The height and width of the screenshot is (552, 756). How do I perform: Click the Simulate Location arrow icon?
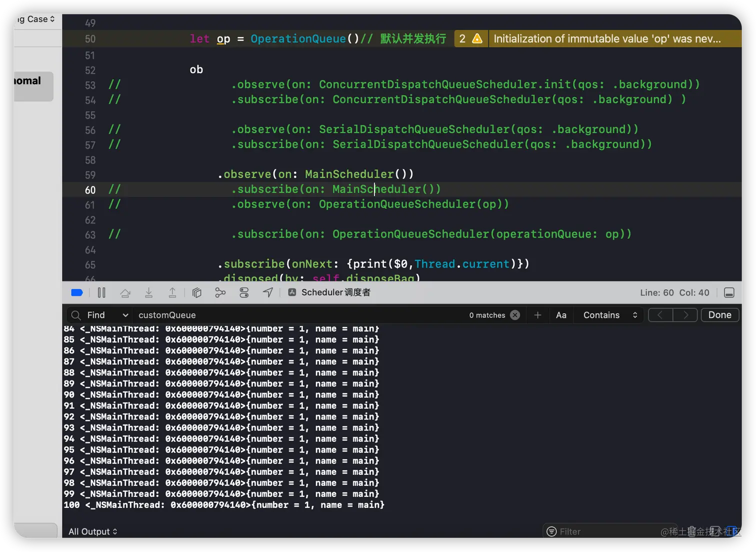tap(268, 292)
